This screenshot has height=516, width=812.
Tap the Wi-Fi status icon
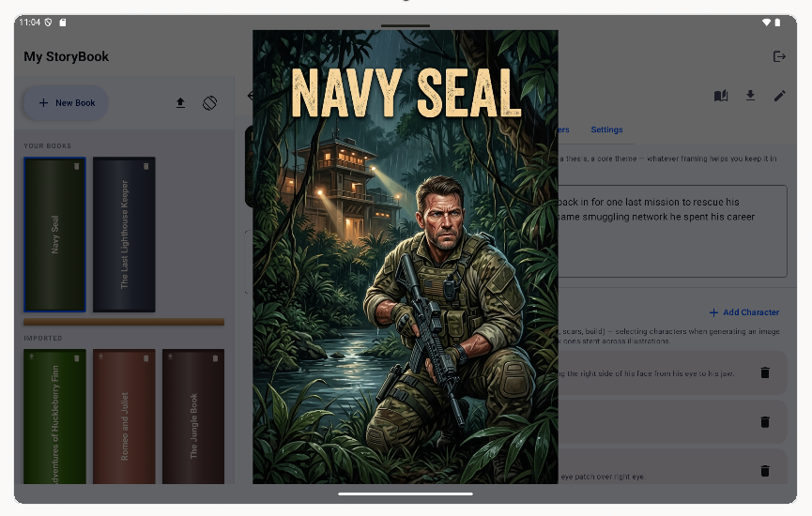(766, 23)
